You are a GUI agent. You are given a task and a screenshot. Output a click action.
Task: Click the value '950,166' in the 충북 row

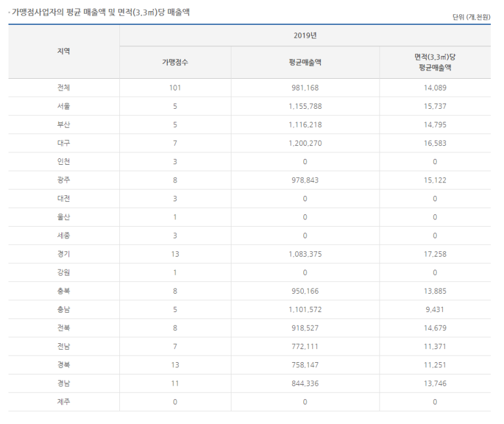(304, 291)
